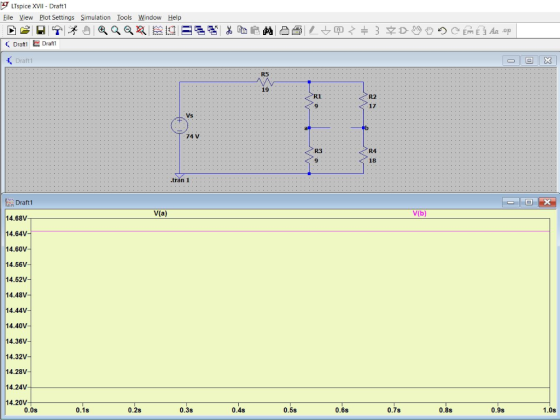Click the Print icon in the toolbar

284,31
